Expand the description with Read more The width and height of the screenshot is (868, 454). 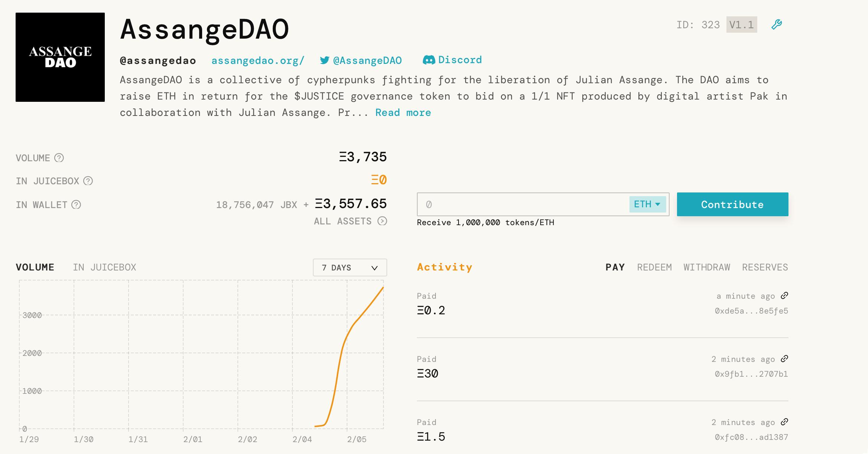[402, 112]
